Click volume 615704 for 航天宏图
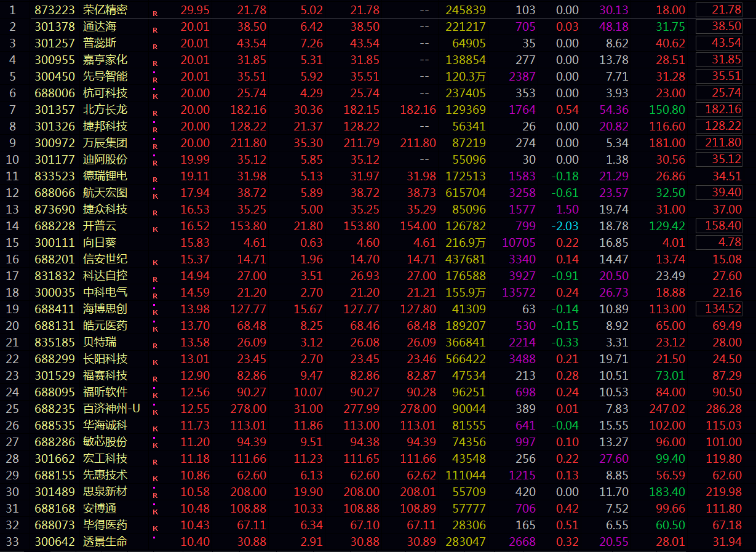The image size is (756, 552). (x=466, y=193)
